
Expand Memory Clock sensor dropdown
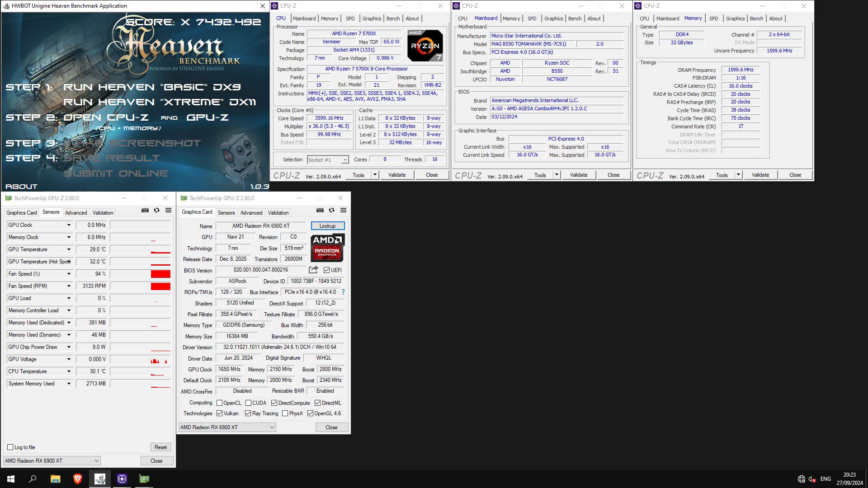click(x=69, y=237)
